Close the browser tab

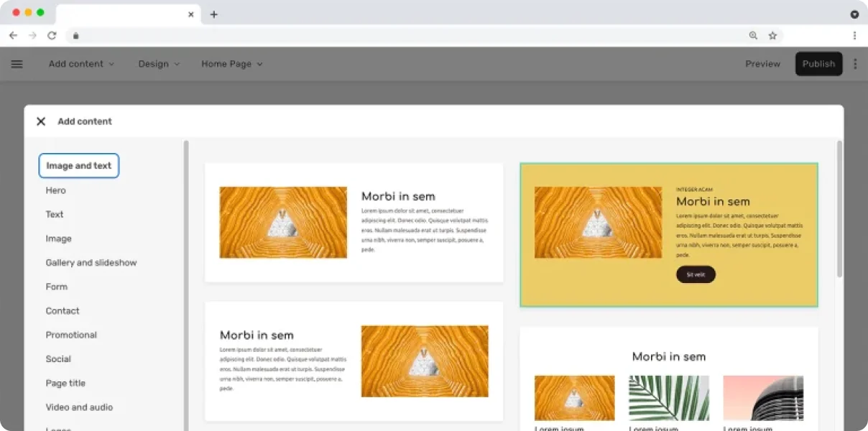191,14
